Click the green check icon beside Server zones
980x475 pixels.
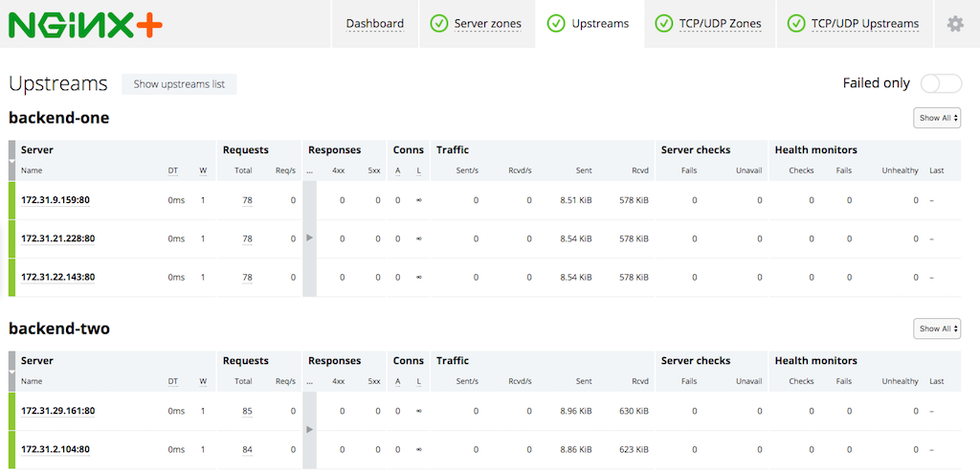pyautogui.click(x=439, y=24)
